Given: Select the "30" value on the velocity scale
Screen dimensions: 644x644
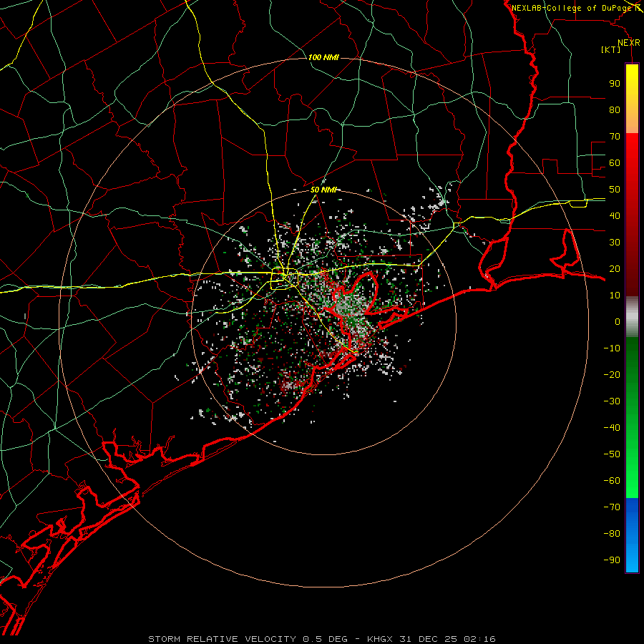Looking at the screenshot, I should point(615,243).
